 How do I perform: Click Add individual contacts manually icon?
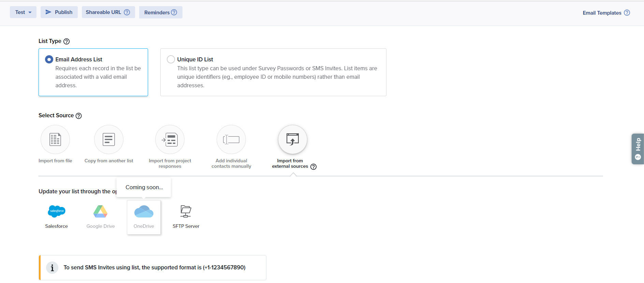click(231, 139)
